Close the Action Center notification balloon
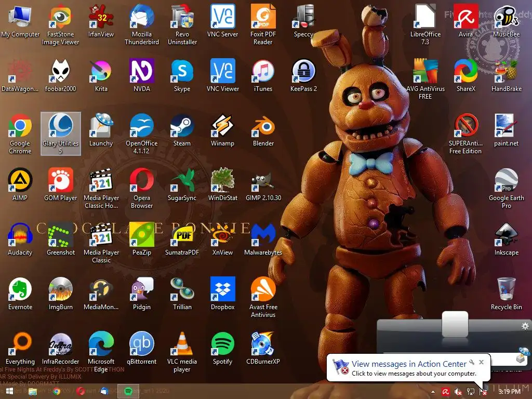This screenshot has width=532, height=399. [481, 362]
